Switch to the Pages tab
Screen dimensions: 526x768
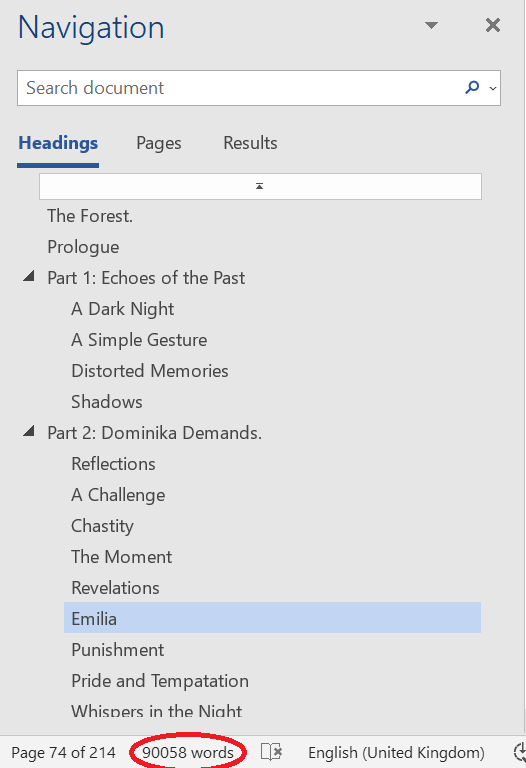159,143
